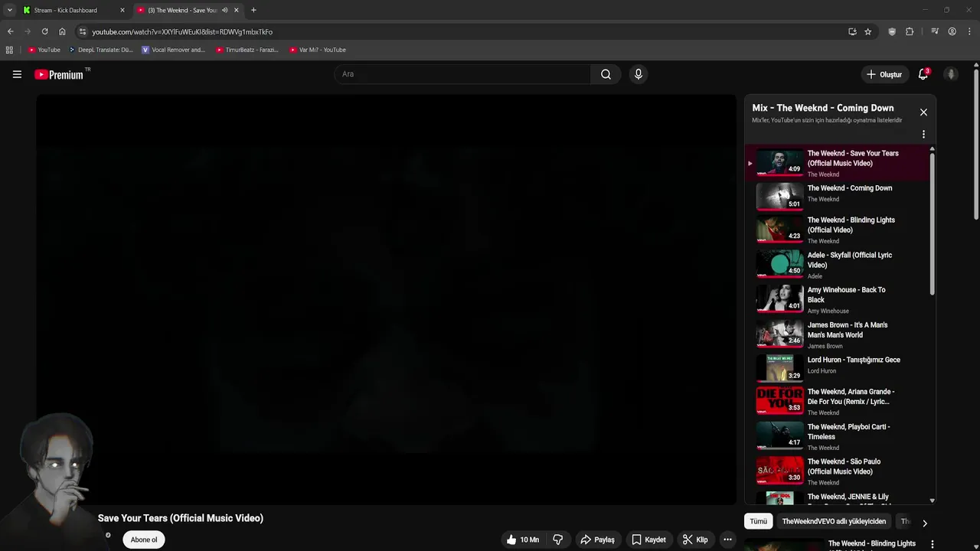Click the playlist panel scrollbar thumb
This screenshot has width=980, height=551.
[x=932, y=223]
